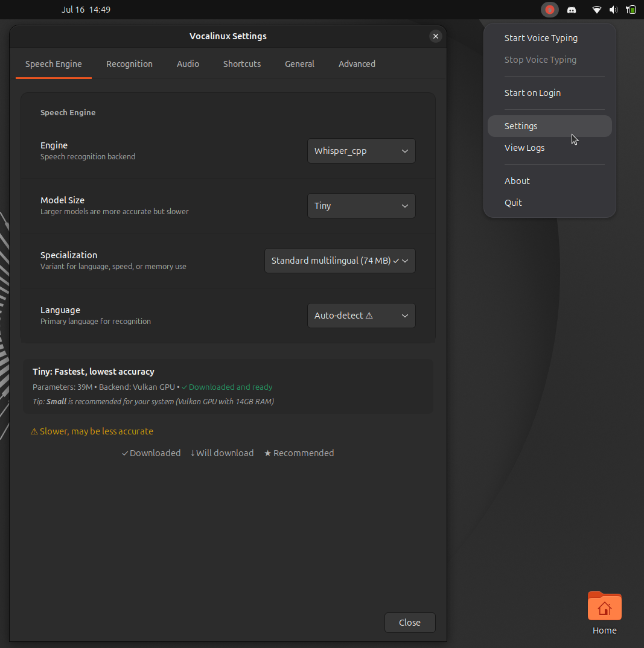
Task: Click the Vocalinux red tray indicator icon
Action: click(549, 10)
